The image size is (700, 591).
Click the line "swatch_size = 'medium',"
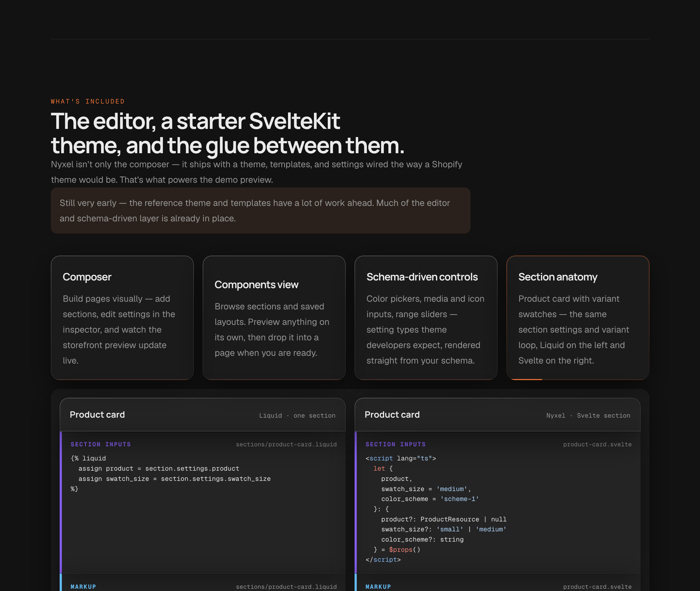click(x=426, y=489)
